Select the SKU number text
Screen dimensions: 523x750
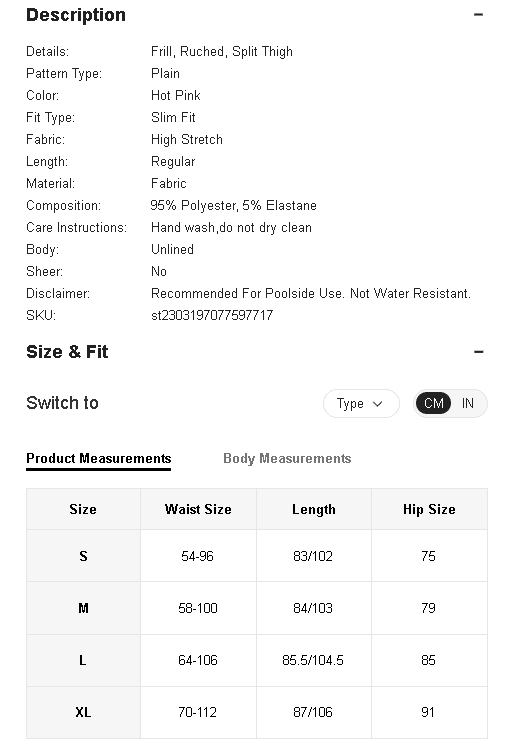[212, 315]
